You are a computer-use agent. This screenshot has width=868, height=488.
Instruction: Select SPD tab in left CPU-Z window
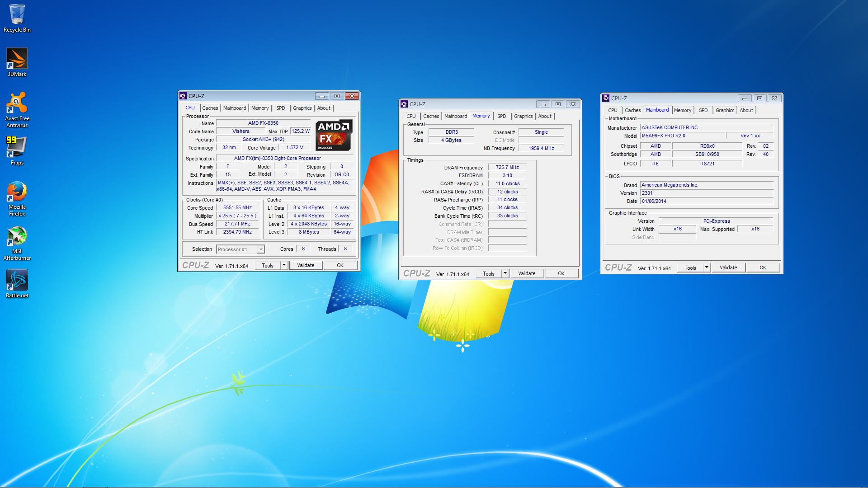(x=281, y=108)
